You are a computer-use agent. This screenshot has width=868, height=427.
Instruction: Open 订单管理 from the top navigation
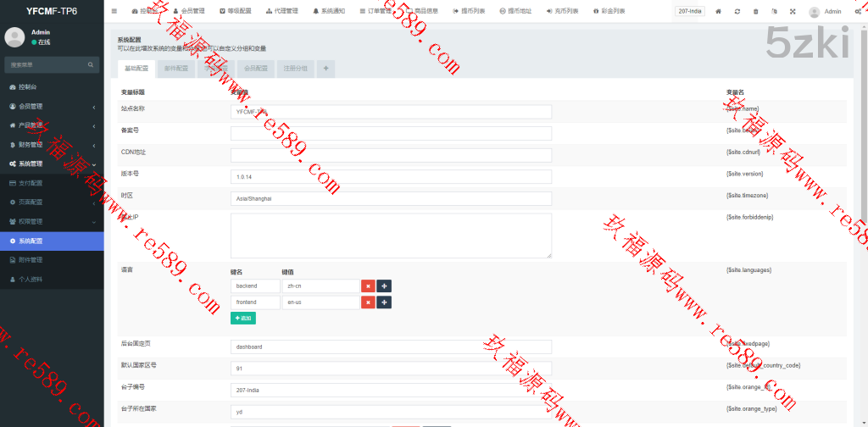(x=370, y=12)
